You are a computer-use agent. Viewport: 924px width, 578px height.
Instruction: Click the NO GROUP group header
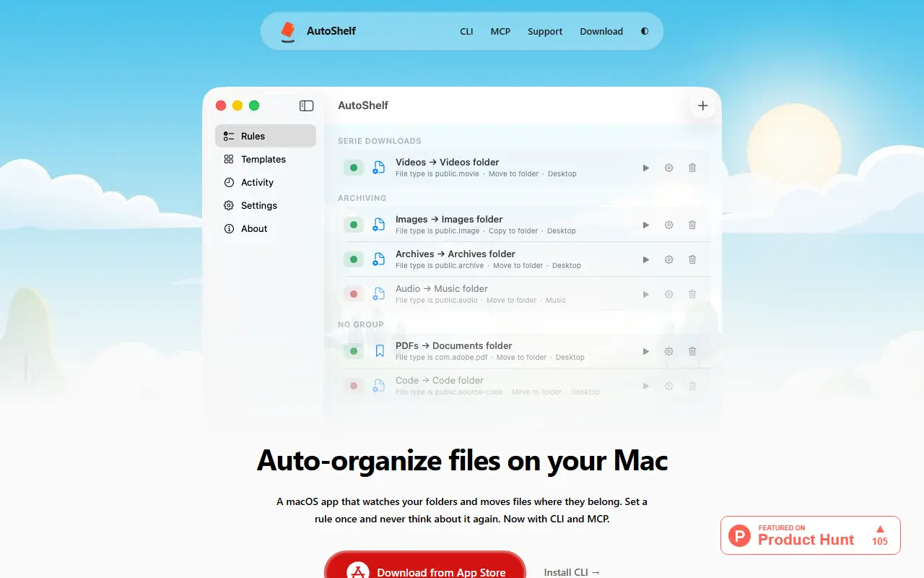(361, 324)
